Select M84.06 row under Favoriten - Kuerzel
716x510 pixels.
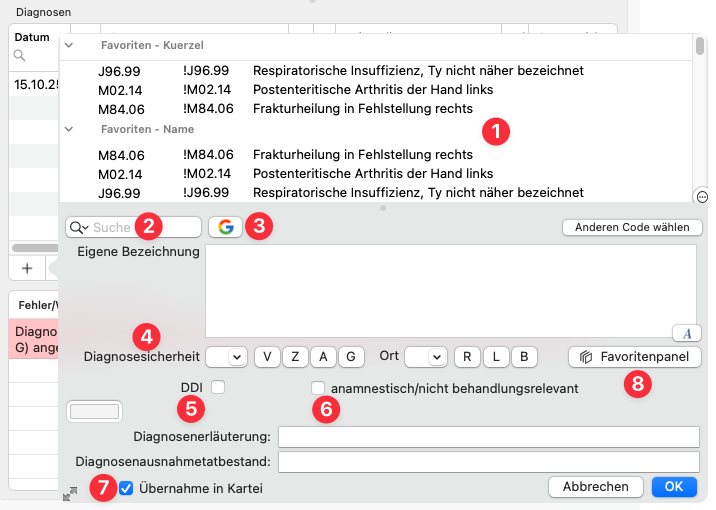tap(376, 109)
